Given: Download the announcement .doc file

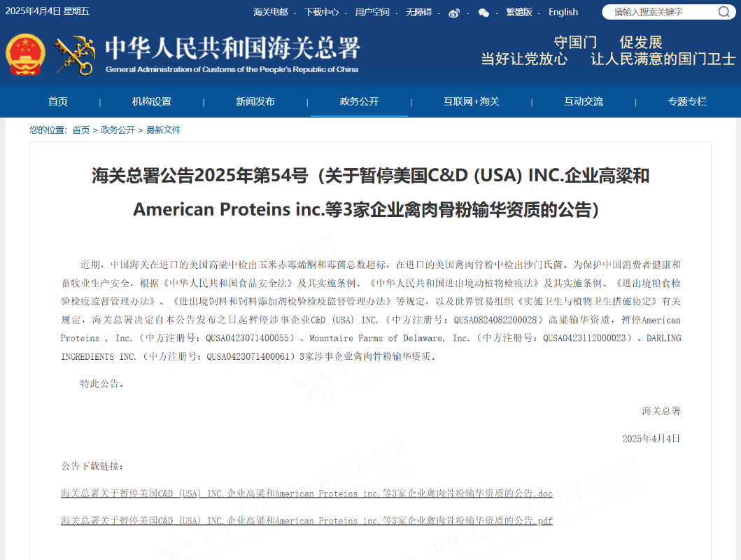Looking at the screenshot, I should click(306, 493).
